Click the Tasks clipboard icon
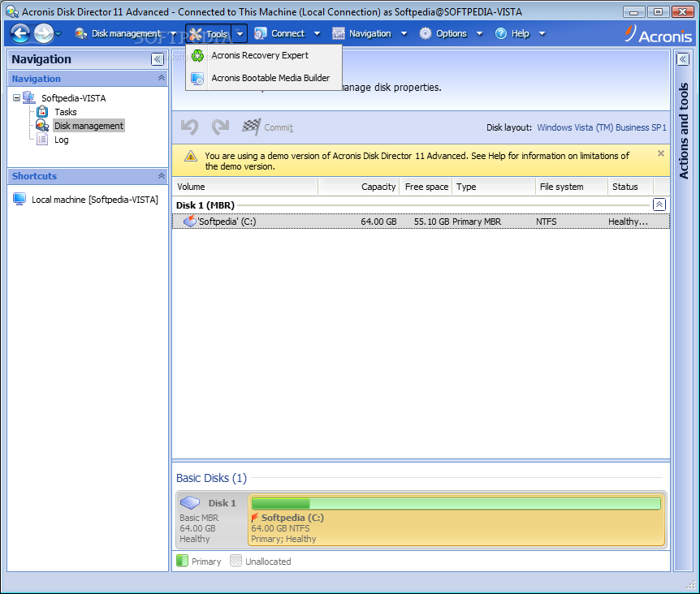The width and height of the screenshot is (700, 594). pos(42,111)
